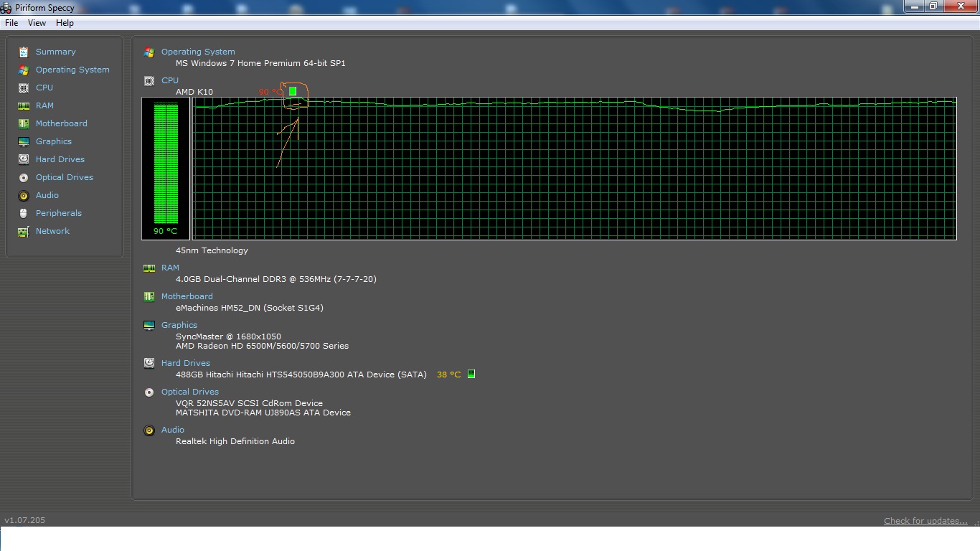Click the CPU temperature bar gauge showing 90 °C

point(166,169)
